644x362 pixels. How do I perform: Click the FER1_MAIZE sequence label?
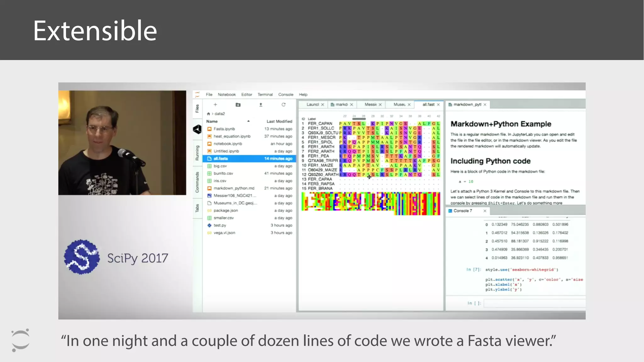coord(320,165)
